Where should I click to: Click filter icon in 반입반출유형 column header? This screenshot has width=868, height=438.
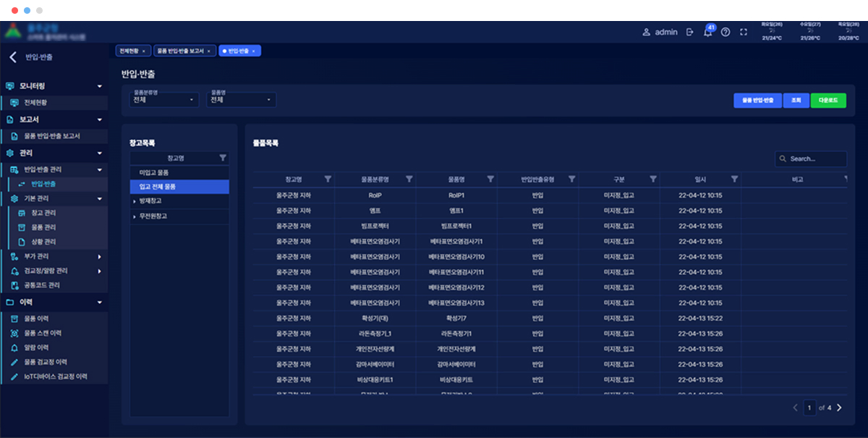point(571,179)
